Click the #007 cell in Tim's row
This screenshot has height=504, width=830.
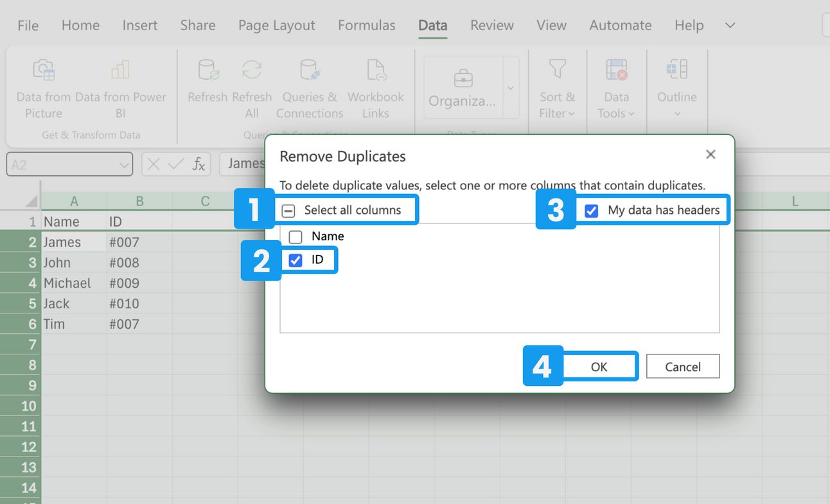click(x=139, y=324)
